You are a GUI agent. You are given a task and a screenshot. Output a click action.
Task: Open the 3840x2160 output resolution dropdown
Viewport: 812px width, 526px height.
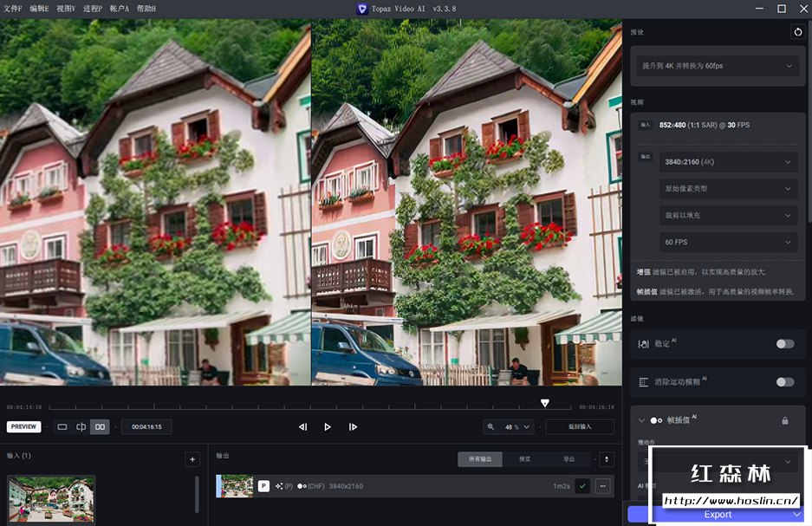click(729, 162)
